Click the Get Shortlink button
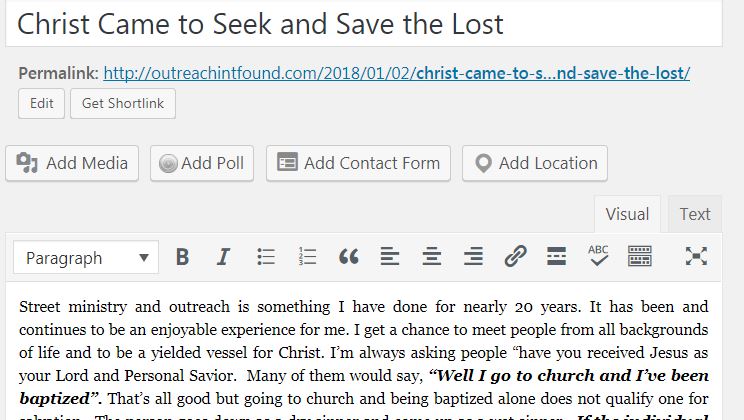 123,104
